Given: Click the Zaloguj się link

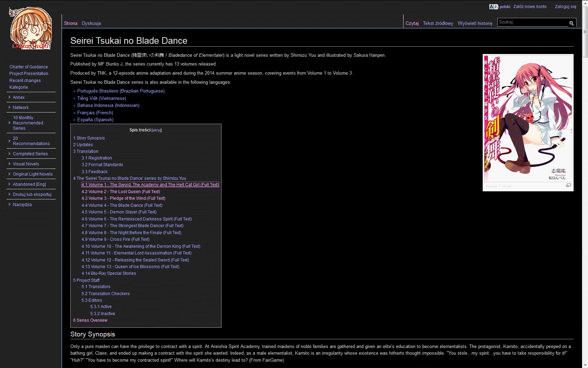Looking at the screenshot, I should 565,7.
